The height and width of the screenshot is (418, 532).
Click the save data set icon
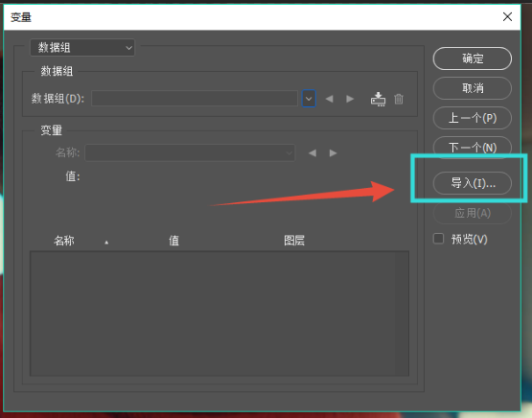tap(378, 99)
